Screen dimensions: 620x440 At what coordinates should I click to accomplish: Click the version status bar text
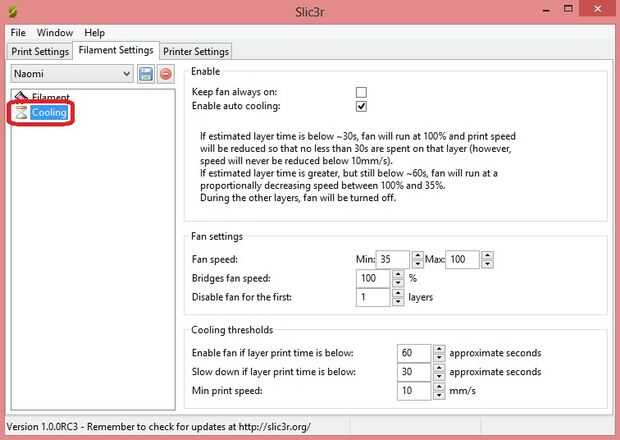[159, 427]
